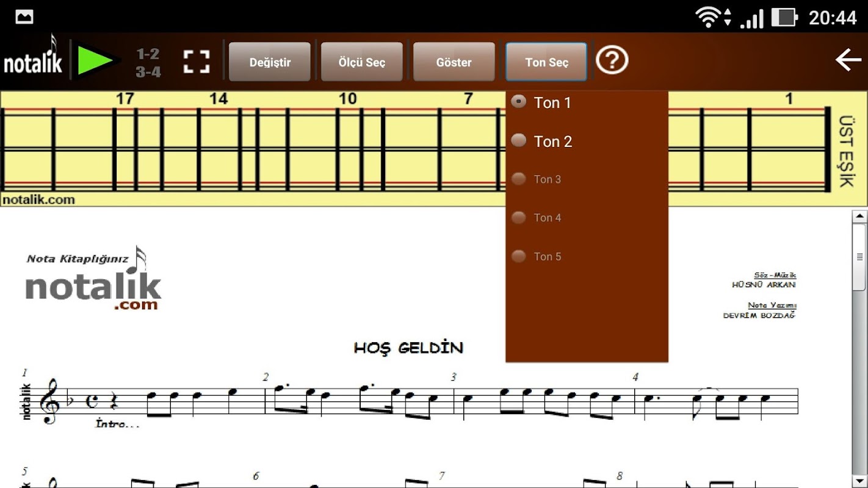Tap the picture notification icon in status bar
The height and width of the screenshot is (488, 868).
pyautogui.click(x=24, y=16)
